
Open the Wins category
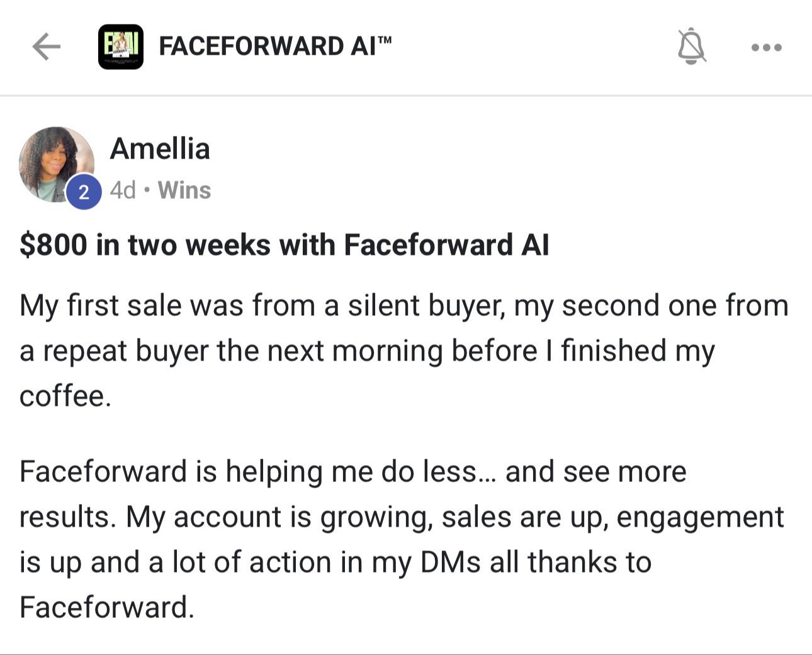[184, 190]
